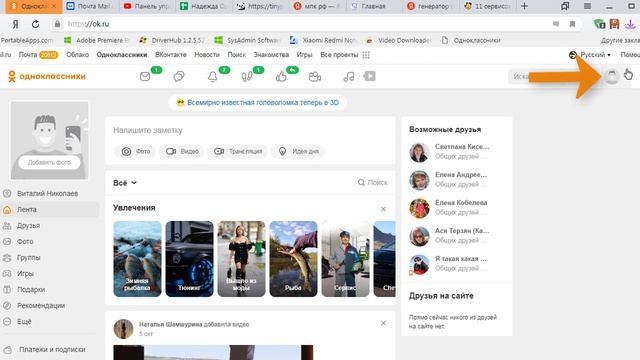
Task: Open the Music note icon
Action: (349, 76)
